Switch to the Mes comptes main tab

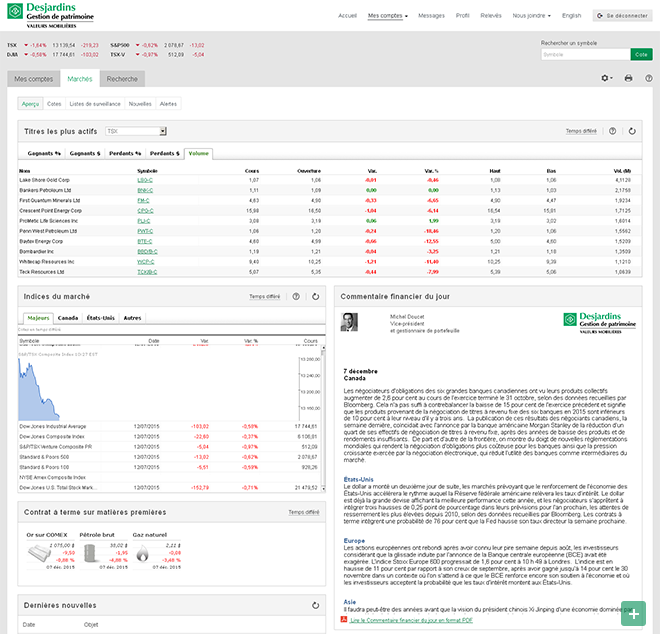34,79
